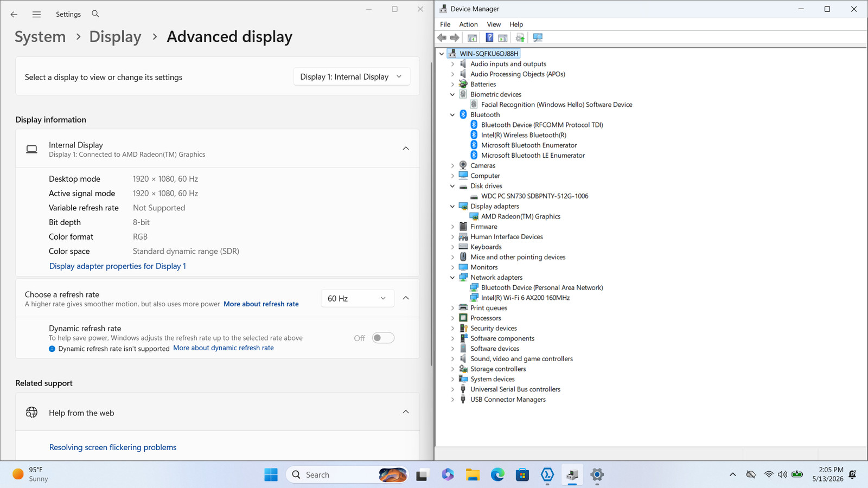This screenshot has width=868, height=488.
Task: Show hidden tray icons chevron
Action: click(x=733, y=474)
